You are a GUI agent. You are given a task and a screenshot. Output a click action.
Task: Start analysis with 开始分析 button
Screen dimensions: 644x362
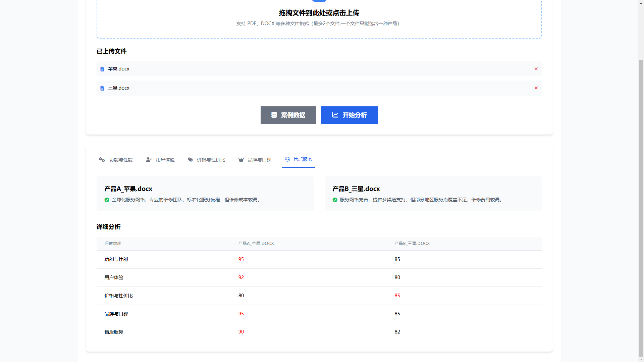(x=350, y=115)
